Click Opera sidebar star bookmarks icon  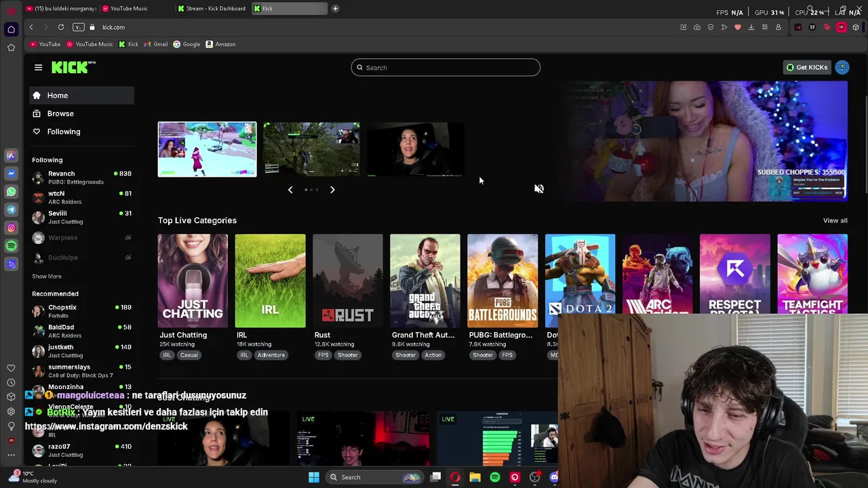(11, 47)
